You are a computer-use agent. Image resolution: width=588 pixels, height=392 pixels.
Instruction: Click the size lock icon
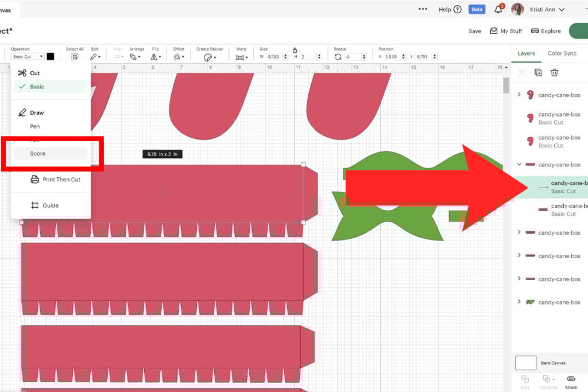295,50
